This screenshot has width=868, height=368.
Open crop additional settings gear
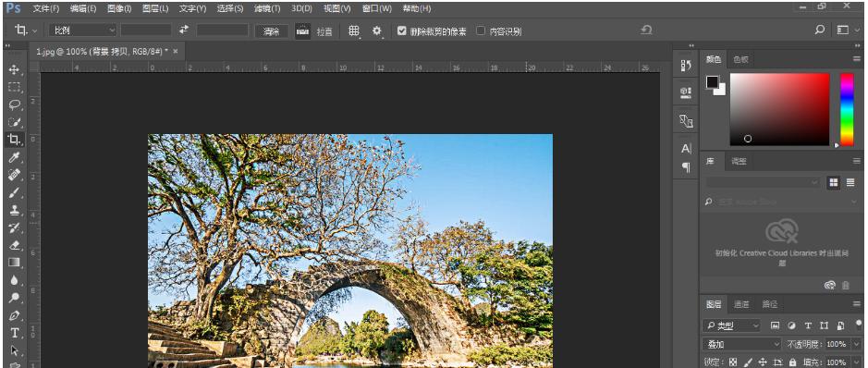pos(377,31)
